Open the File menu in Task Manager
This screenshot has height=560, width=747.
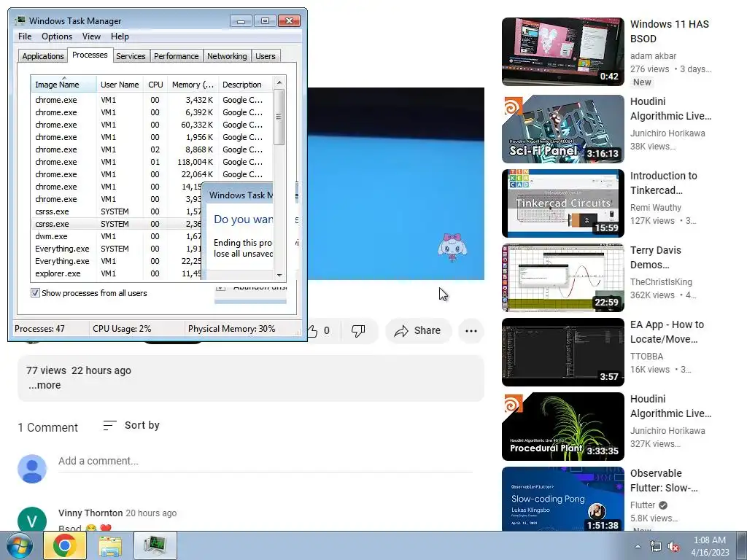tap(25, 36)
